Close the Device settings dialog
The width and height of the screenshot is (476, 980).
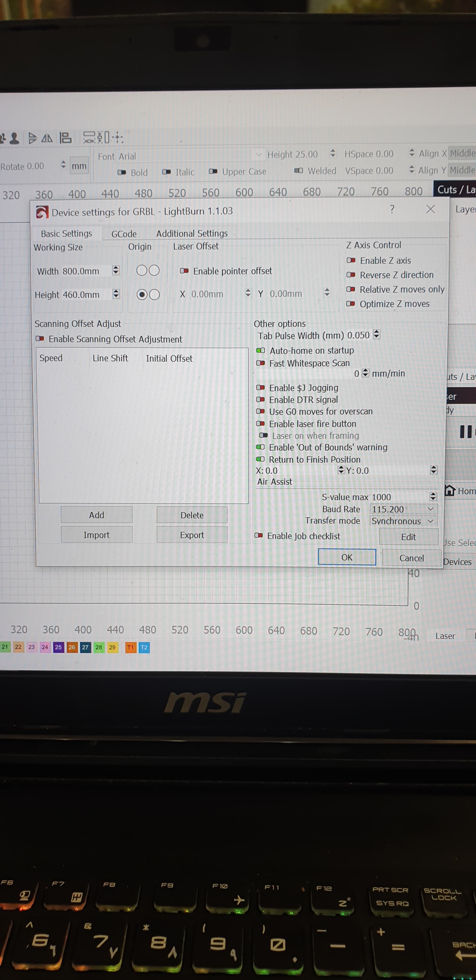click(x=430, y=209)
